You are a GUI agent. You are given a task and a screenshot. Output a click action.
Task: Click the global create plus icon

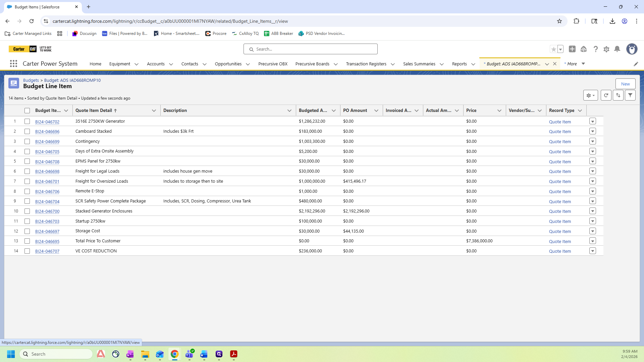tap(572, 49)
